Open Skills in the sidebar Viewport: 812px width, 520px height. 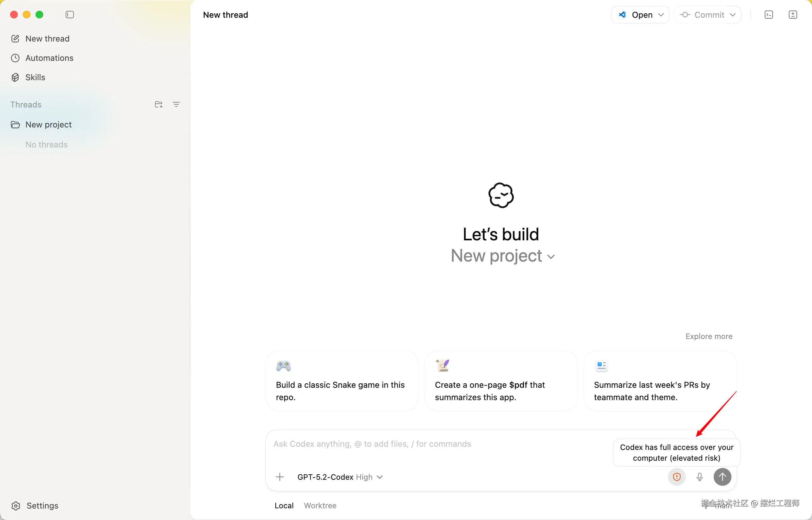point(35,77)
